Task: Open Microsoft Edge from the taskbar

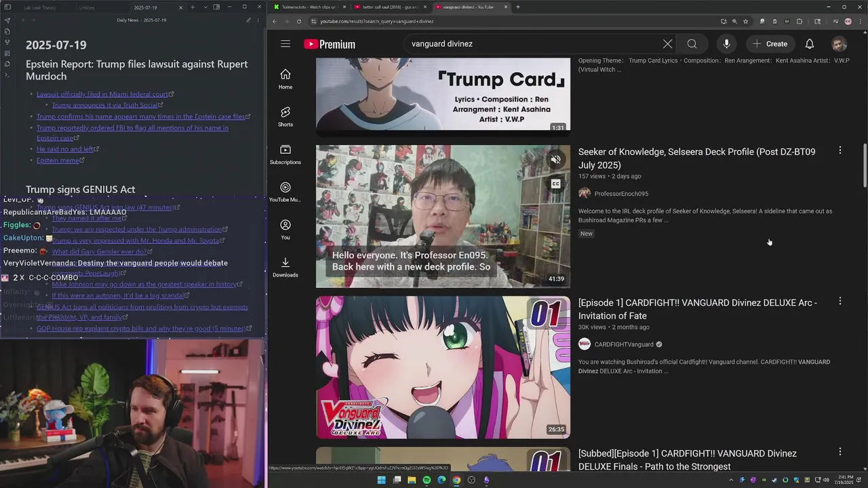Action: [x=441, y=480]
